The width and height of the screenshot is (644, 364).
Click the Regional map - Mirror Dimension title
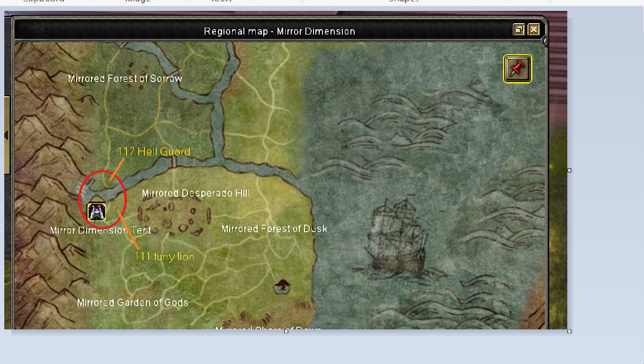pos(279,31)
